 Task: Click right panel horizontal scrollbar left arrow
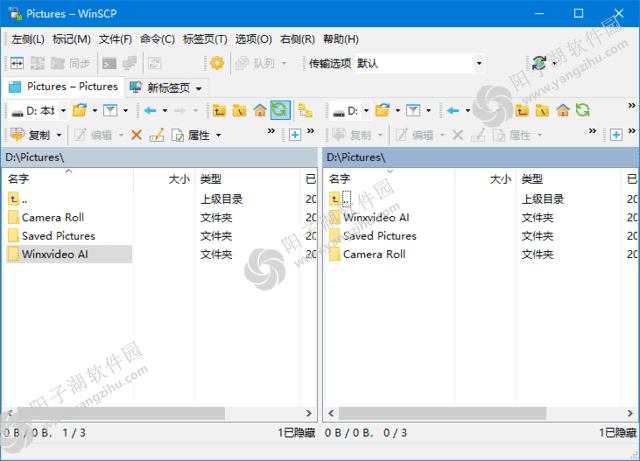click(331, 413)
